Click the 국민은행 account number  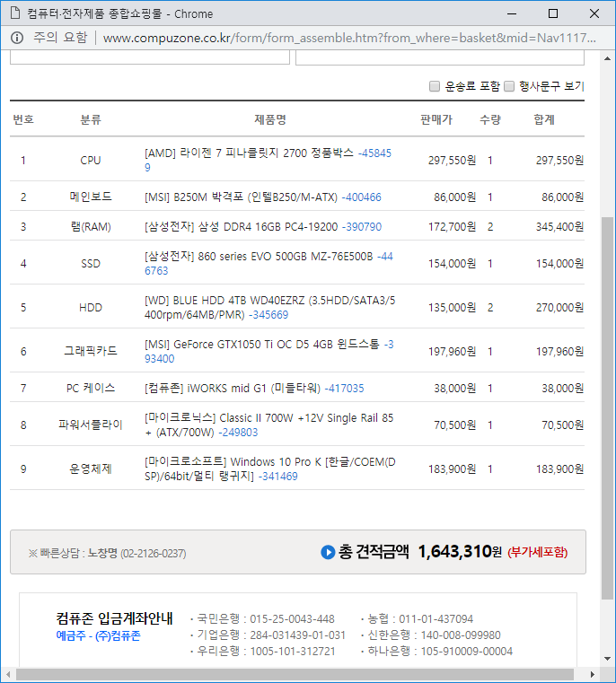tap(292, 619)
